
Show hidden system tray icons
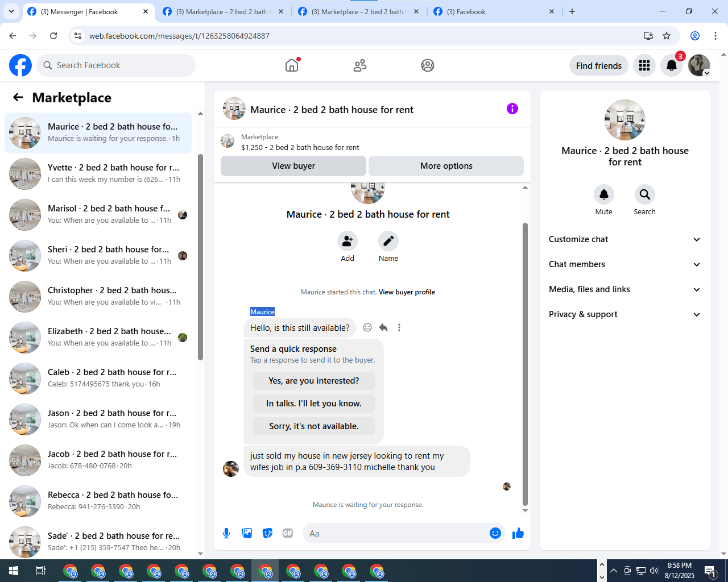(614, 571)
